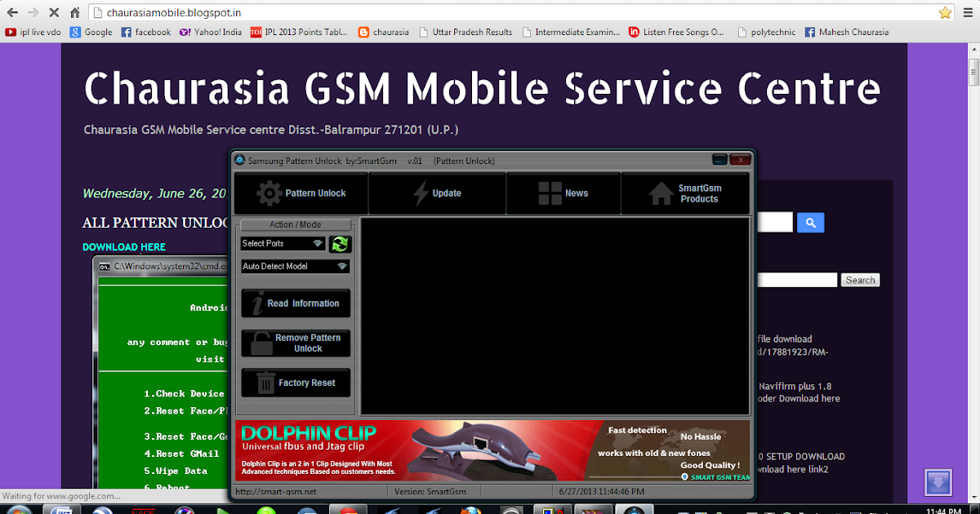Open the Intermediate Examin... bookmark

[571, 33]
